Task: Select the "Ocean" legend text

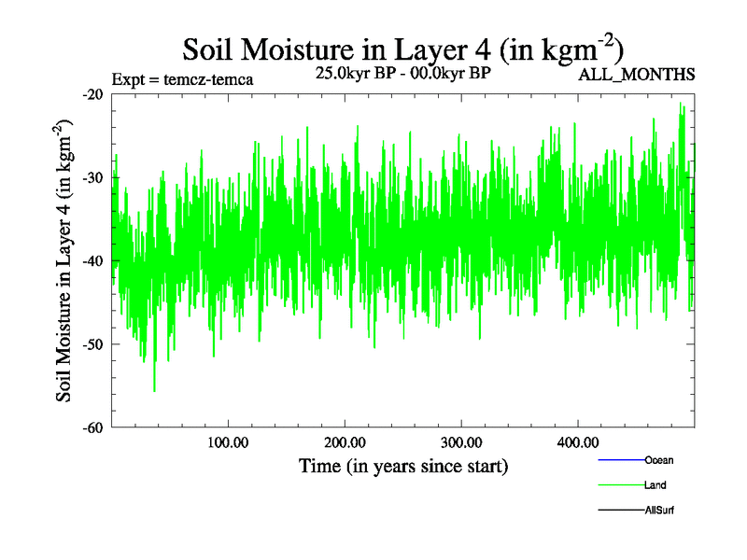Action: point(658,460)
